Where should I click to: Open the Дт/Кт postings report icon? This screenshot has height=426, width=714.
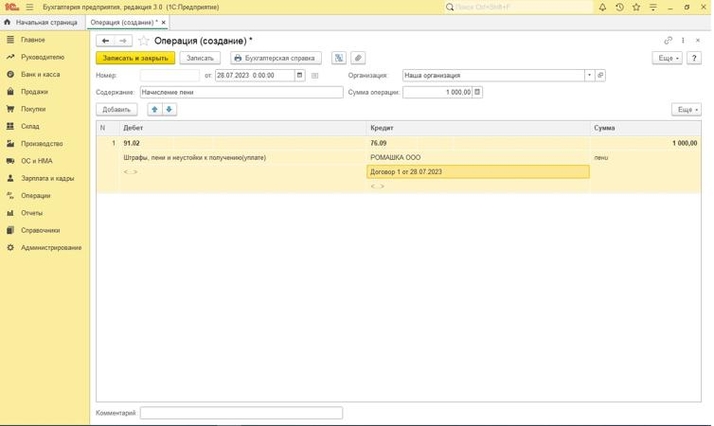point(340,58)
